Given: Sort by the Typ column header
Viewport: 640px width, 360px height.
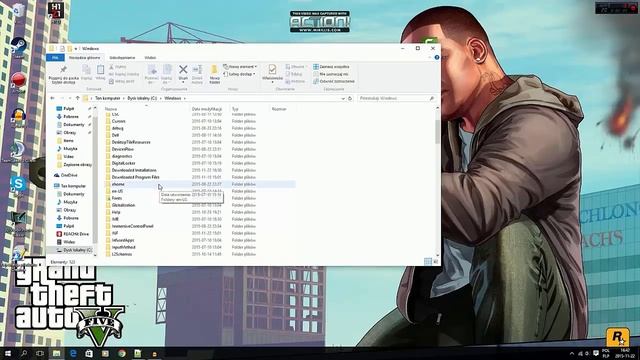Looking at the screenshot, I should click(235, 109).
